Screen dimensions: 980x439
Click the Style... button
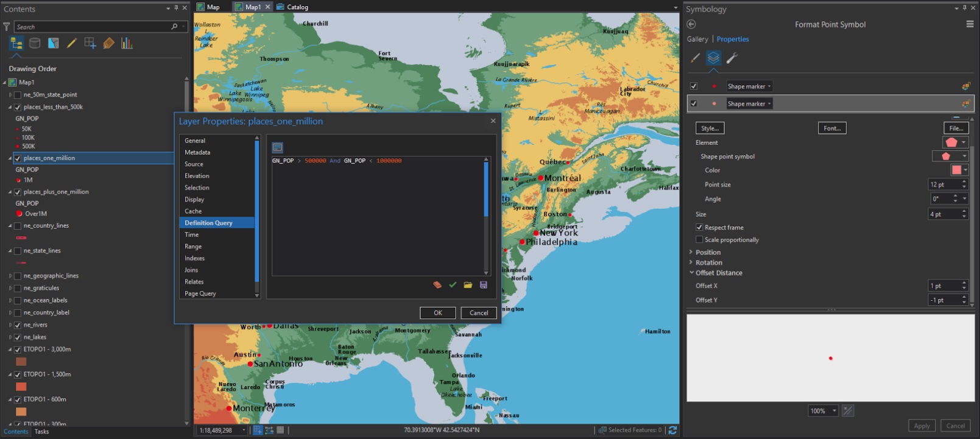click(710, 128)
